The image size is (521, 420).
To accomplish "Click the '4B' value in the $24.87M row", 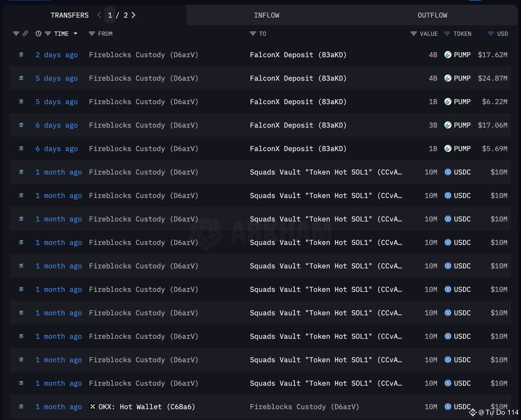I will pyautogui.click(x=433, y=78).
